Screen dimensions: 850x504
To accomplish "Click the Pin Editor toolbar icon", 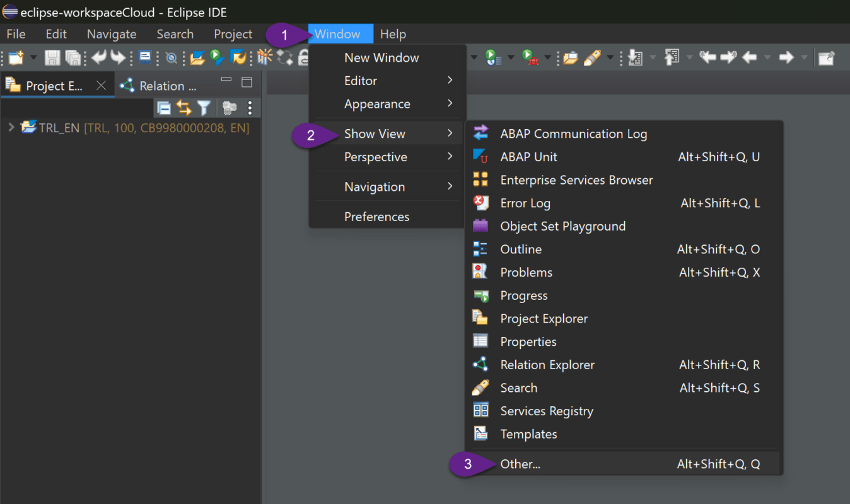I will pyautogui.click(x=826, y=58).
